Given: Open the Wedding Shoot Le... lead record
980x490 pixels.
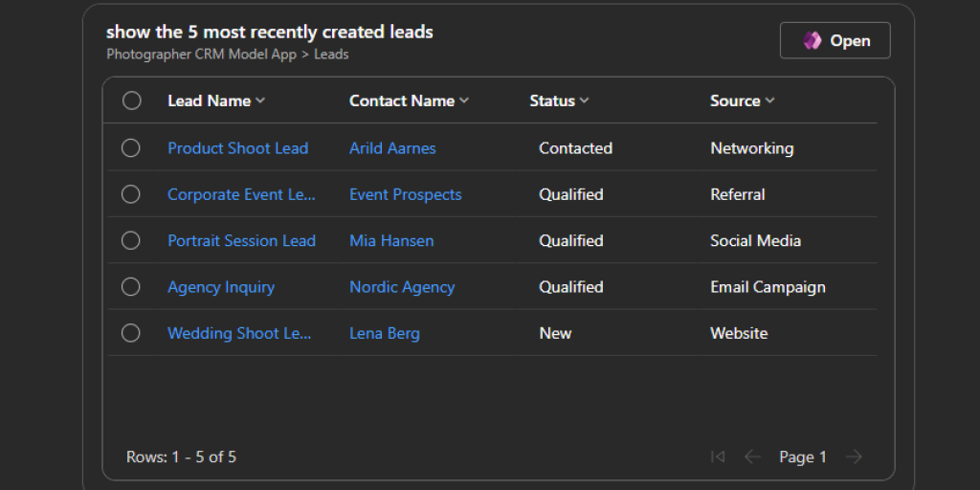Looking at the screenshot, I should click(x=239, y=333).
